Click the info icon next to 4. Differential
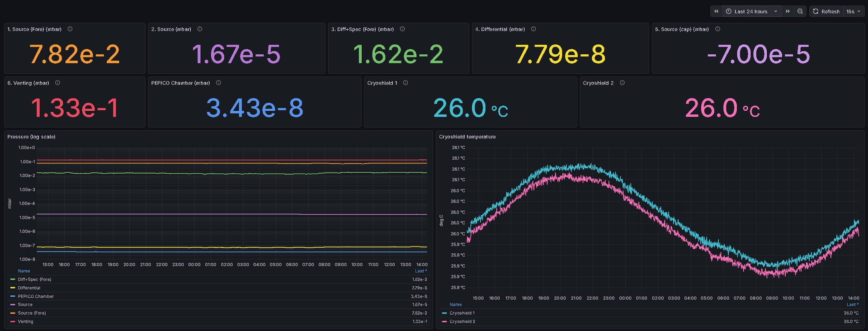The width and height of the screenshot is (868, 331). [533, 29]
